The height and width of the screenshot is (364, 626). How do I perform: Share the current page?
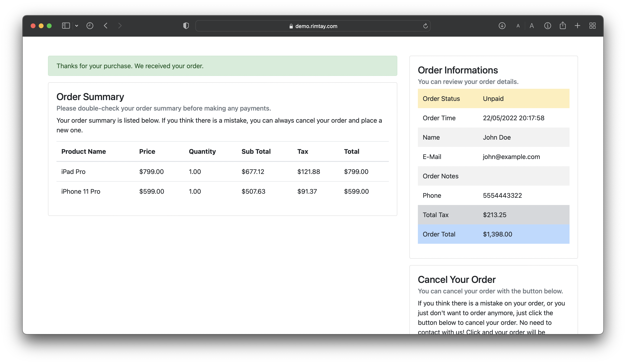click(563, 26)
